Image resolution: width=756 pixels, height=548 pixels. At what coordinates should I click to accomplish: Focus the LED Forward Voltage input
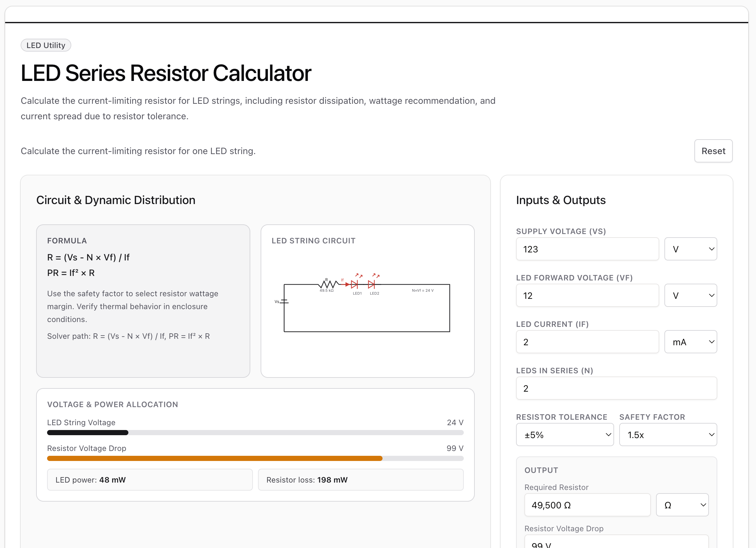click(587, 296)
